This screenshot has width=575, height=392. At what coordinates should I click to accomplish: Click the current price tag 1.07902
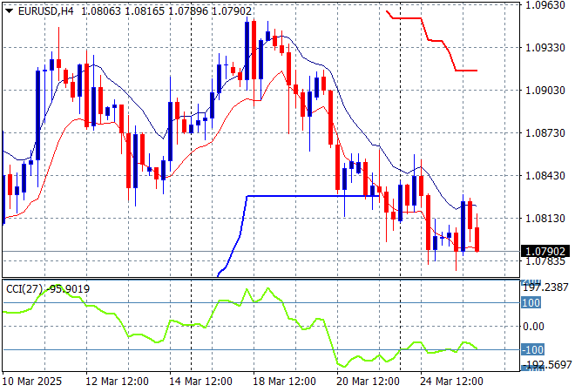pos(545,251)
